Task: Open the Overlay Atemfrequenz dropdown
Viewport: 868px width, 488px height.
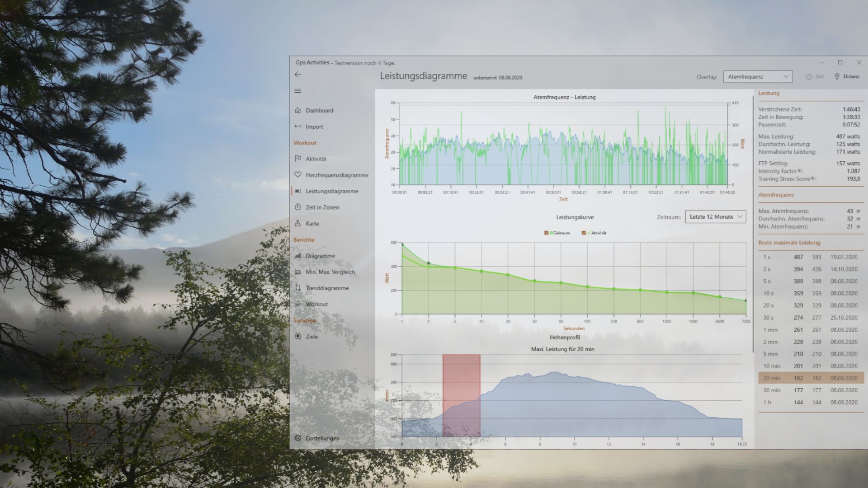Action: tap(758, 77)
